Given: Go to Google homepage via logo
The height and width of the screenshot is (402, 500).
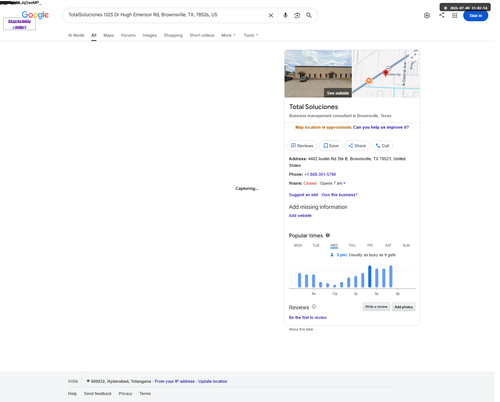Looking at the screenshot, I should coord(35,15).
